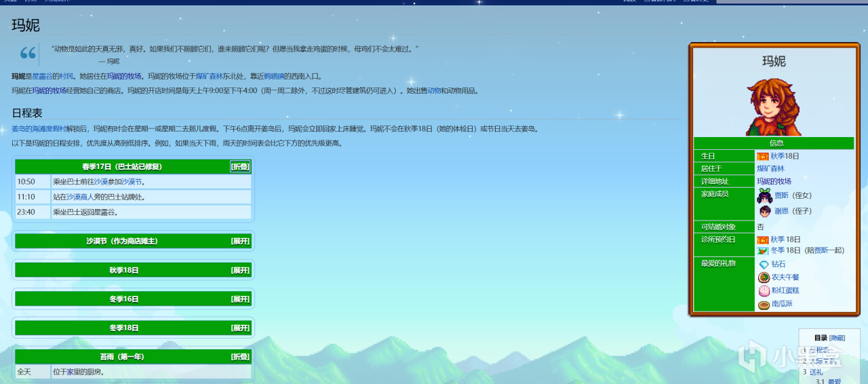Click the 11:10 time cell
This screenshot has width=868, height=384.
coord(33,197)
